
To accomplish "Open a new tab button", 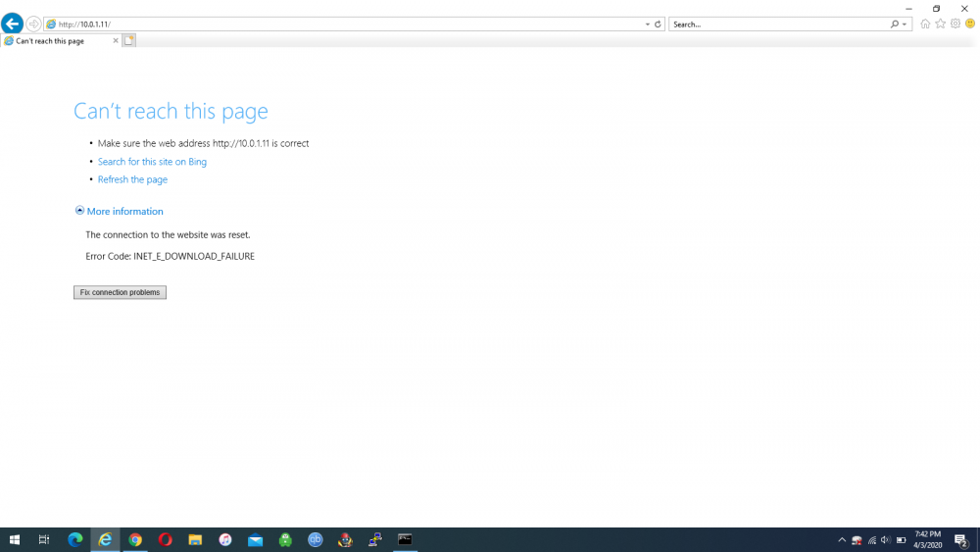I will [x=128, y=40].
